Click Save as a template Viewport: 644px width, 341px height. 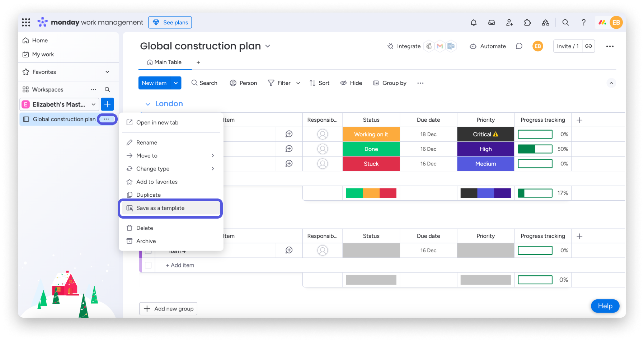point(171,208)
